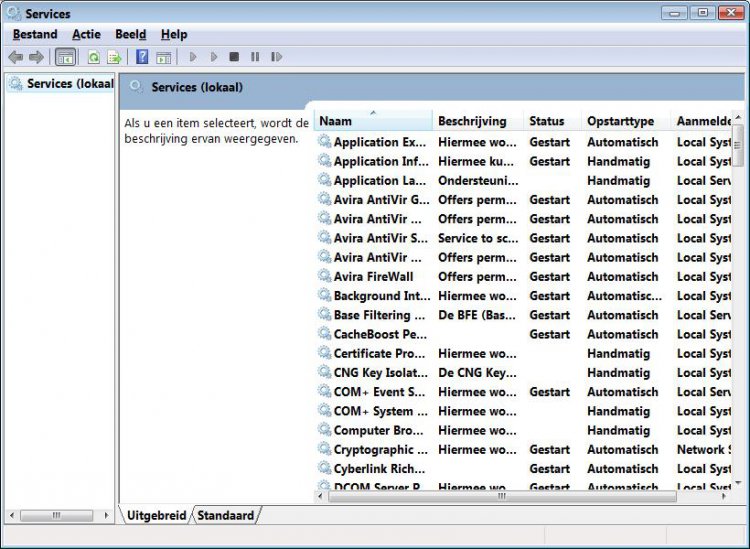Click the tree pane's horizontal scrollbar left arrow
This screenshot has height=549, width=750.
coord(12,516)
